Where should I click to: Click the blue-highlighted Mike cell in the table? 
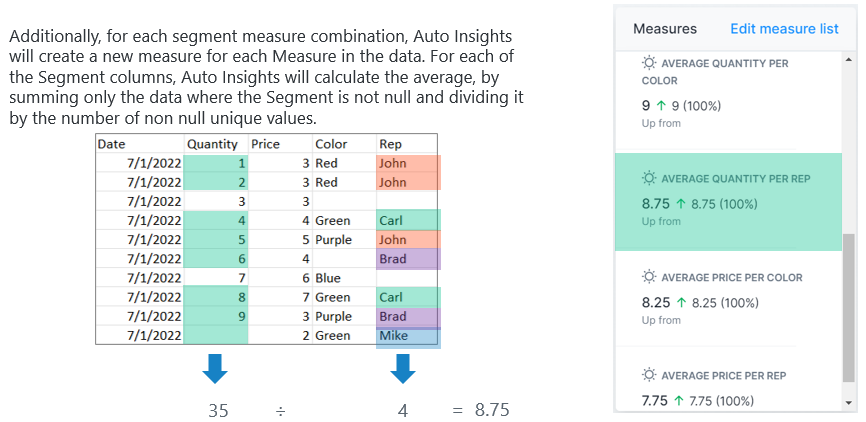407,336
